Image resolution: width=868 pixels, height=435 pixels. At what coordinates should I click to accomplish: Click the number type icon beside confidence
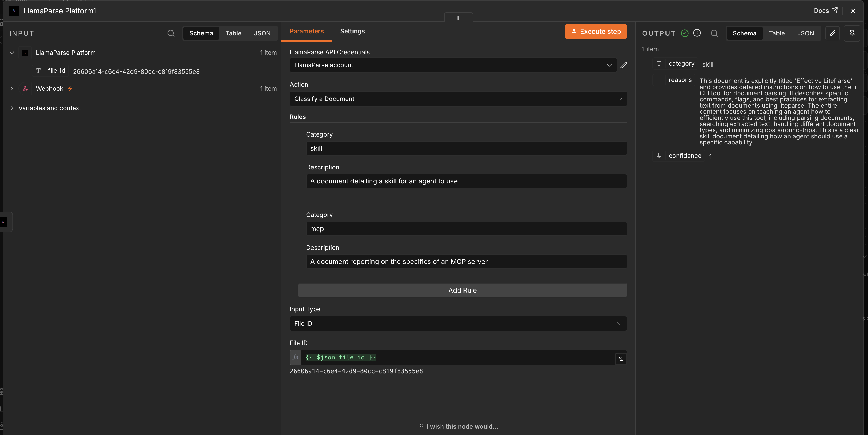[x=659, y=156]
